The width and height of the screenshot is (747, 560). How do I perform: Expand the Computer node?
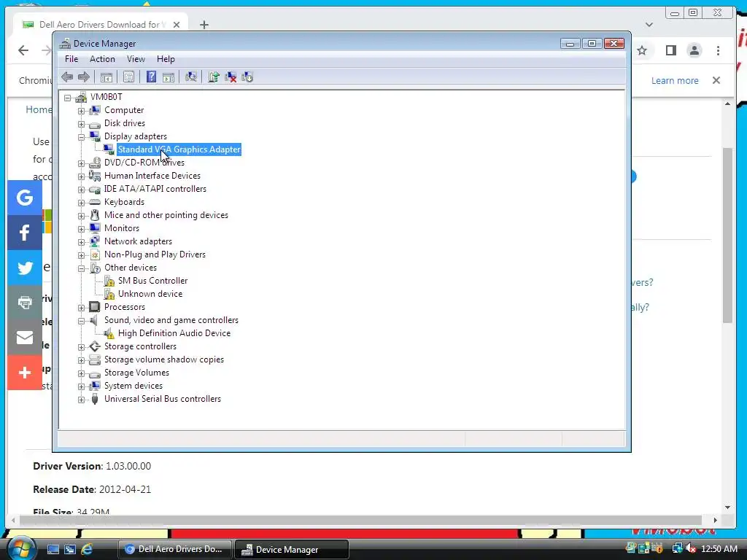coord(82,111)
